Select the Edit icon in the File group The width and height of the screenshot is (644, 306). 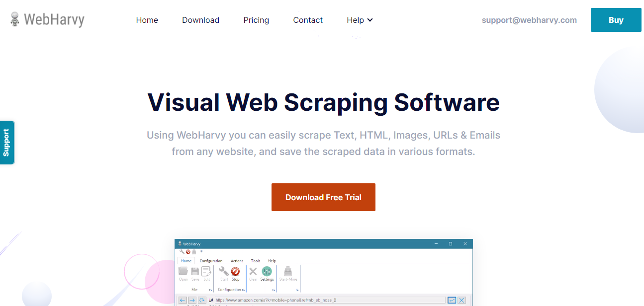206,273
